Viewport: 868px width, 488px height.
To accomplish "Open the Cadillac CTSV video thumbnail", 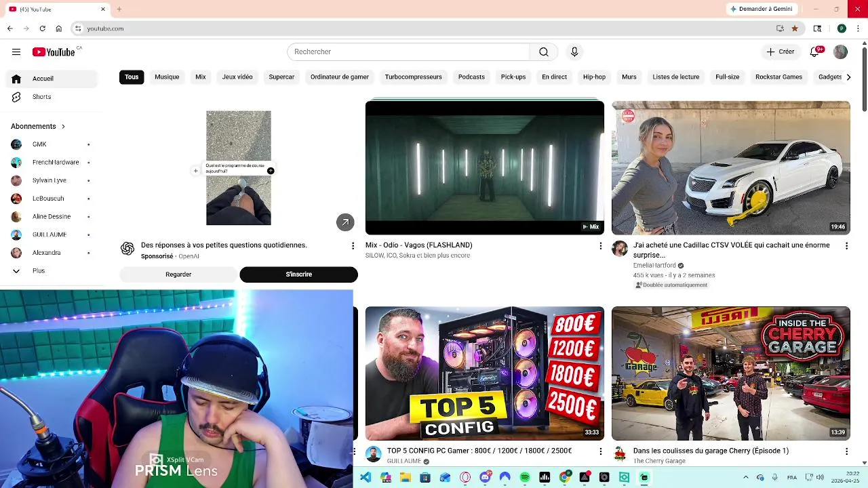I will [x=730, y=167].
